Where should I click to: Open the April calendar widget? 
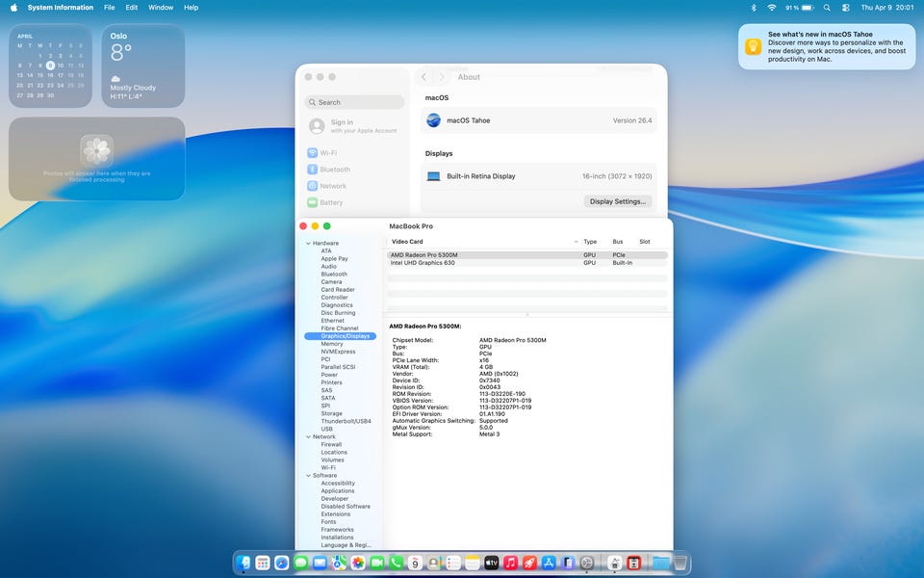pyautogui.click(x=50, y=66)
